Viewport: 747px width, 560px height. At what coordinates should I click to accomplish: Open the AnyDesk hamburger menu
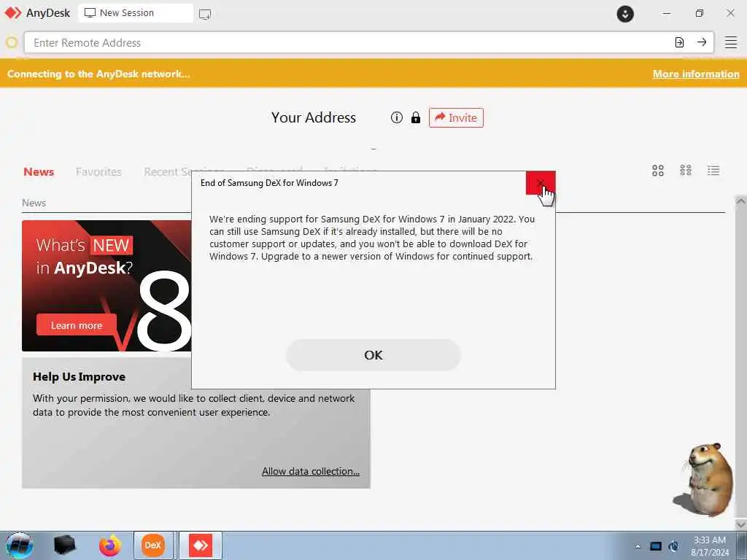tap(731, 42)
